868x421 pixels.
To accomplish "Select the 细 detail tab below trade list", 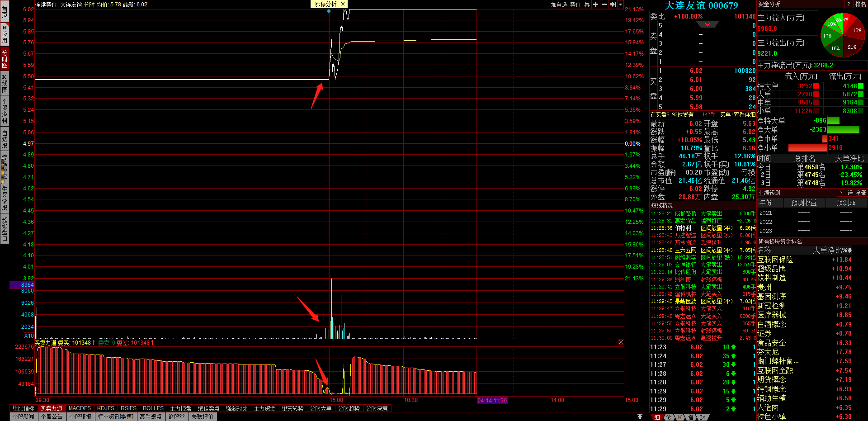I will pos(657,417).
